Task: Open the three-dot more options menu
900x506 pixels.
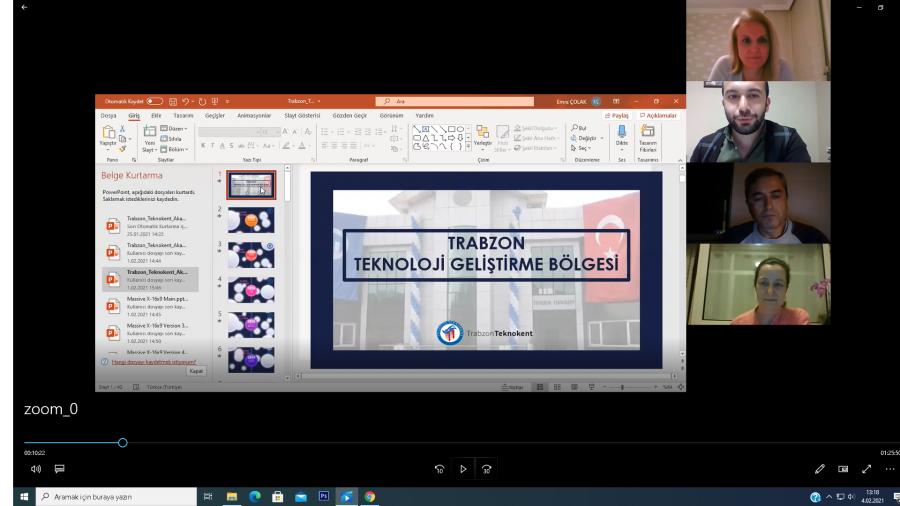Action: pos(889,469)
